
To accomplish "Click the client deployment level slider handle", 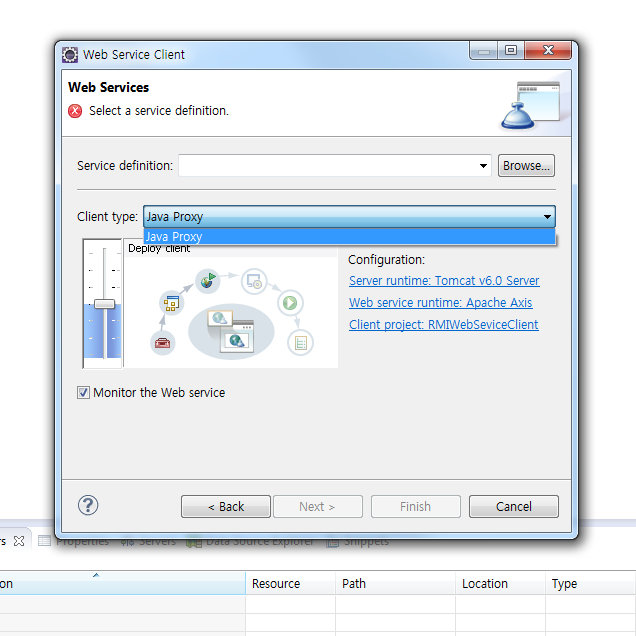I will (104, 303).
